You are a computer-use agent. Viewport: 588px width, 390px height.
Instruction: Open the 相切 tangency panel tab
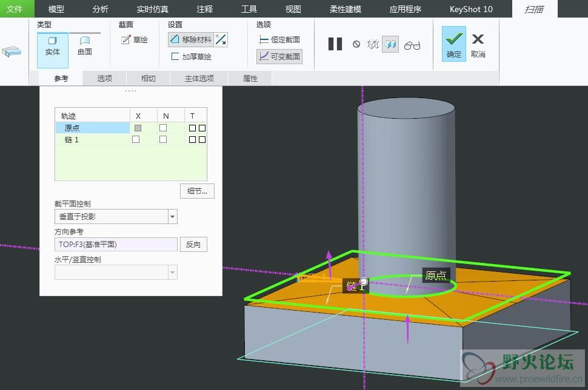pyautogui.click(x=148, y=78)
